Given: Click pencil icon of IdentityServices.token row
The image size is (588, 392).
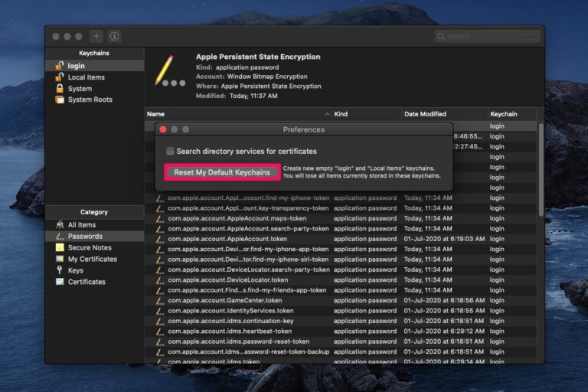Looking at the screenshot, I should pyautogui.click(x=160, y=311).
